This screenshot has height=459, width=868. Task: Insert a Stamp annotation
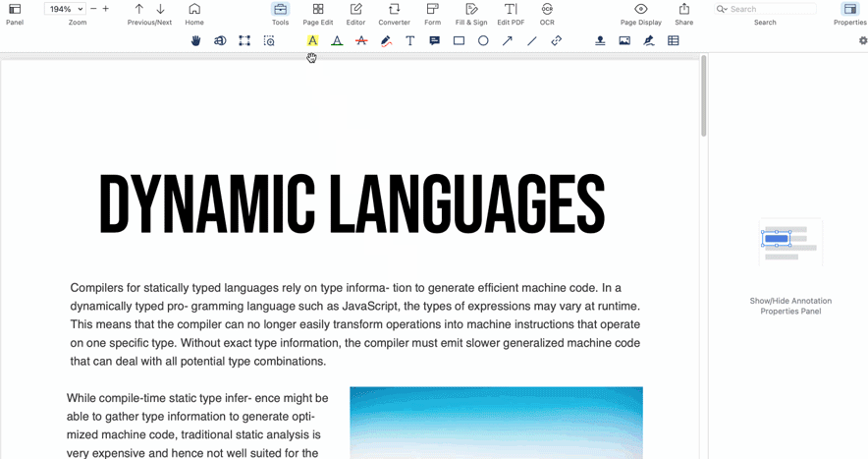pos(600,40)
